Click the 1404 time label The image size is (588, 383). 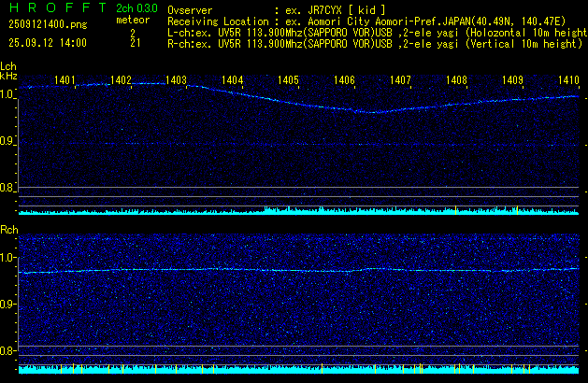point(233,80)
